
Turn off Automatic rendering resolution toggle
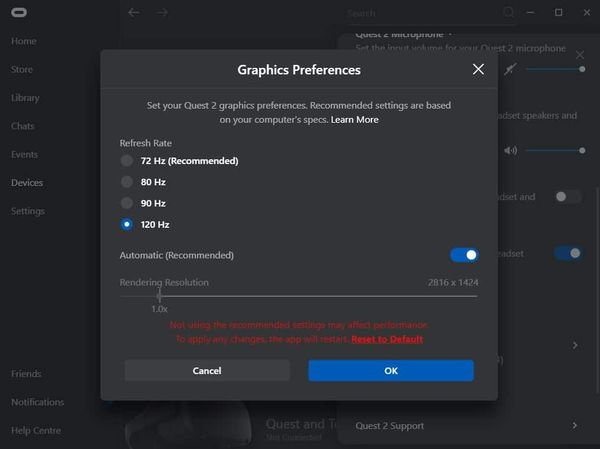coord(464,255)
